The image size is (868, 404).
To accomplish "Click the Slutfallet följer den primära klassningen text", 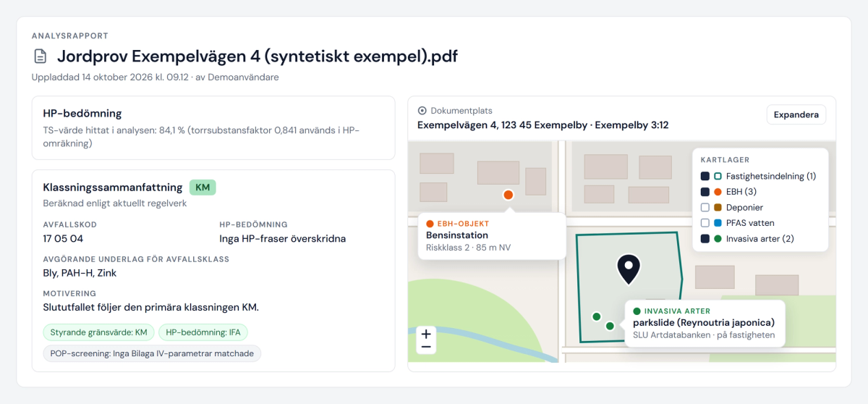I will coord(151,307).
